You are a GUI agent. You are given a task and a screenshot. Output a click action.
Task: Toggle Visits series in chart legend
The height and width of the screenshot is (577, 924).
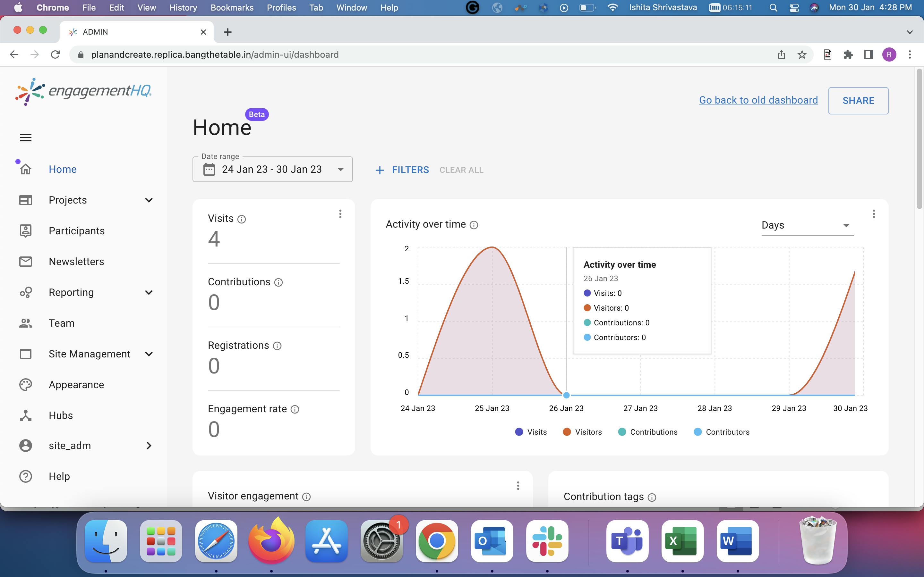(531, 432)
